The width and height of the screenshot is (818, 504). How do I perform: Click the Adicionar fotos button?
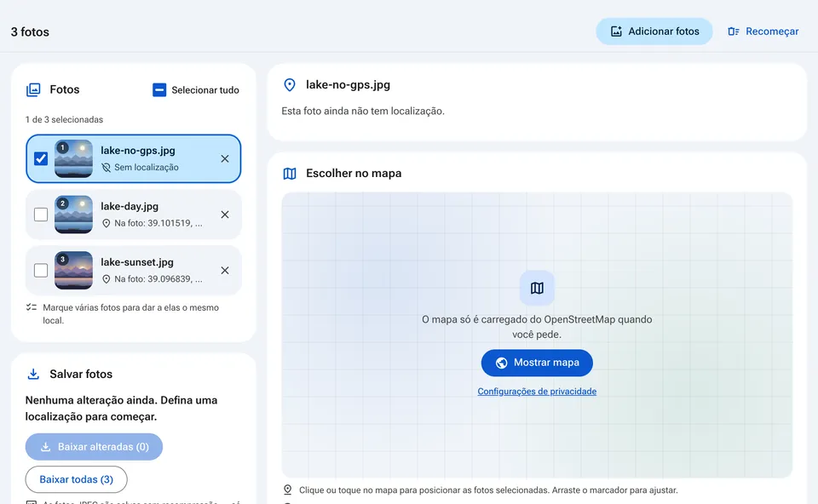(654, 31)
